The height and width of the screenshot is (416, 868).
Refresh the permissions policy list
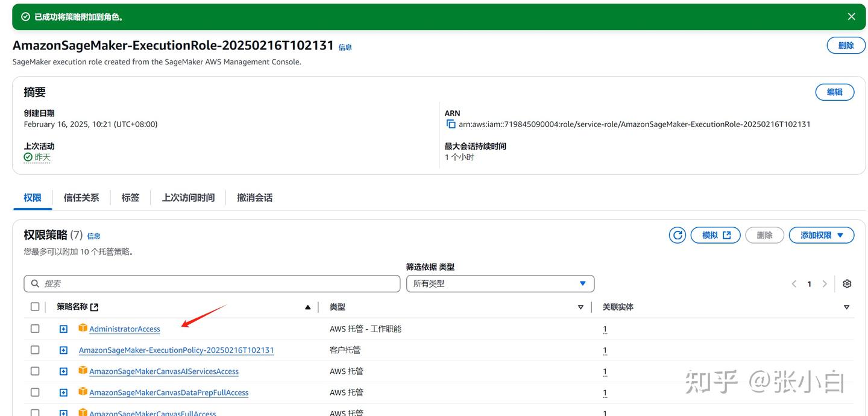pos(678,235)
